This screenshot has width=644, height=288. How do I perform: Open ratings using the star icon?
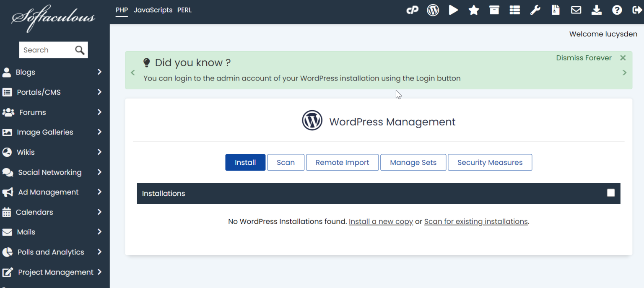click(x=474, y=10)
